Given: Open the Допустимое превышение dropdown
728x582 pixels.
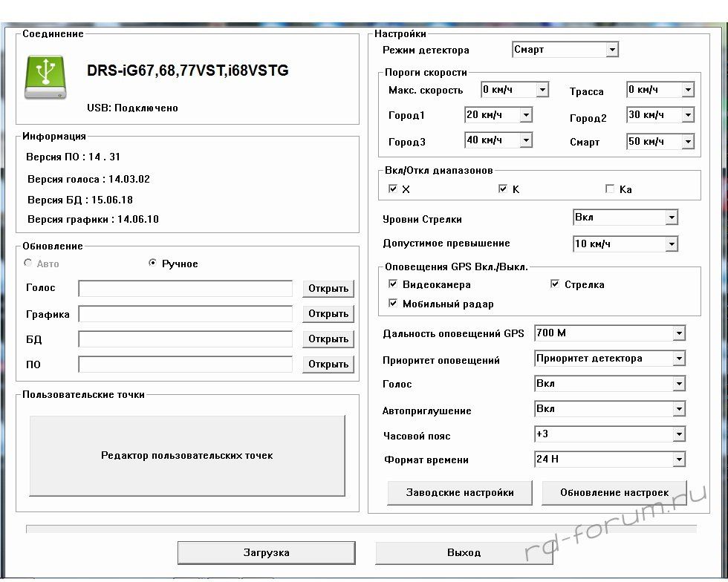Looking at the screenshot, I should [671, 243].
